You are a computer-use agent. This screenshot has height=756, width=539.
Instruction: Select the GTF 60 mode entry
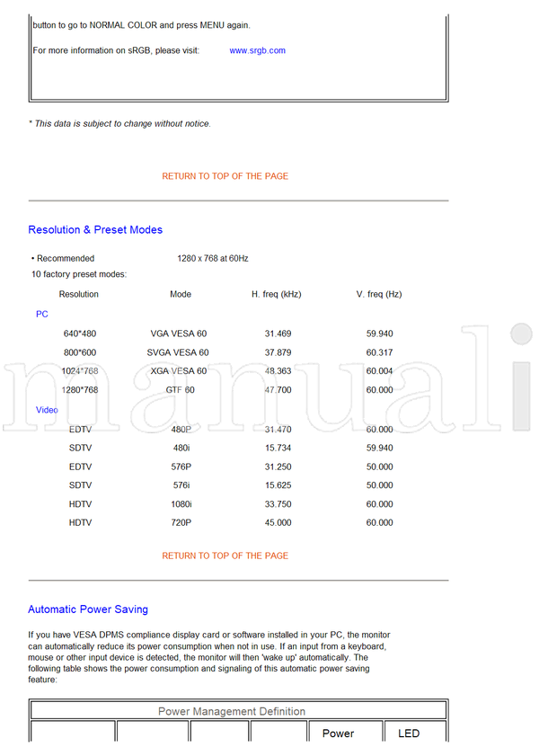(x=178, y=390)
